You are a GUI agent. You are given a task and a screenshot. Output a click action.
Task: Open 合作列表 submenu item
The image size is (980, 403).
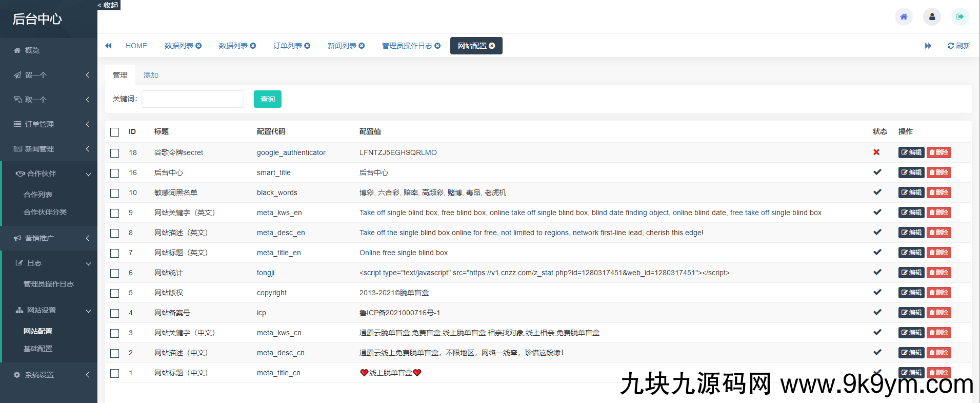click(x=38, y=195)
